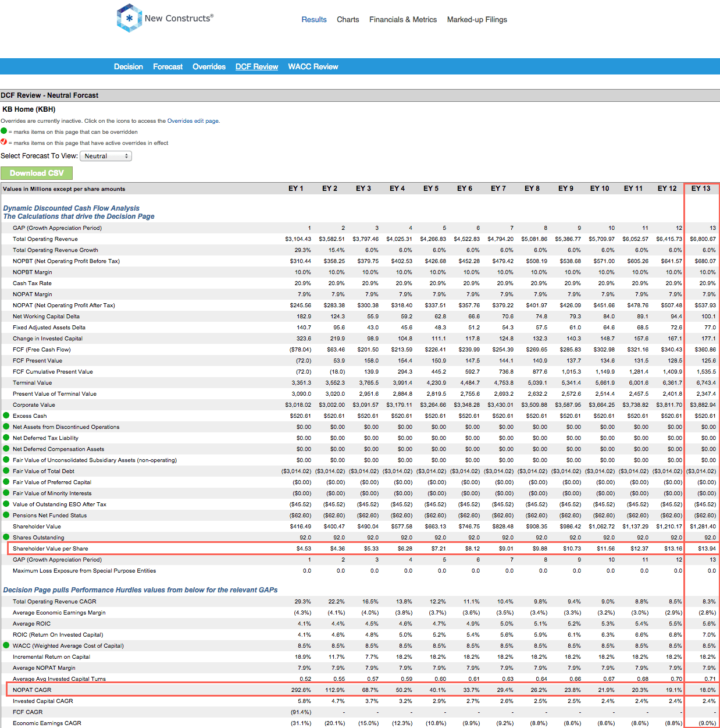Click the New Constructs logo icon
This screenshot has width=720, height=728.
point(129,18)
